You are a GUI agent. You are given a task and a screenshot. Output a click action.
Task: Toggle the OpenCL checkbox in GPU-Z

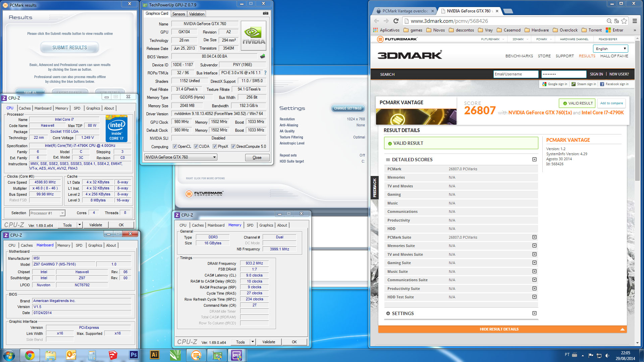click(175, 146)
